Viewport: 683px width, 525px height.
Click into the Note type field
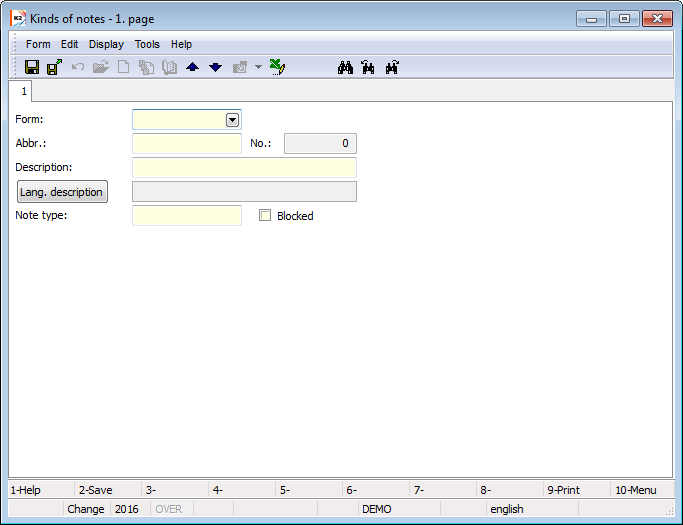(187, 215)
